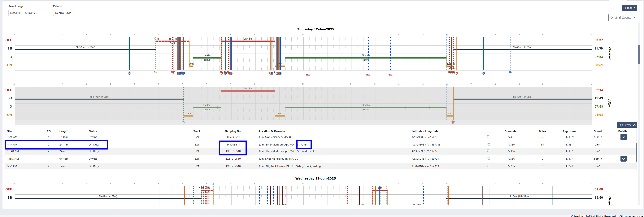This screenshot has width=644, height=217.
Task: Copy coordinates for the 7:24 AM Driving row
Action: click(489, 137)
